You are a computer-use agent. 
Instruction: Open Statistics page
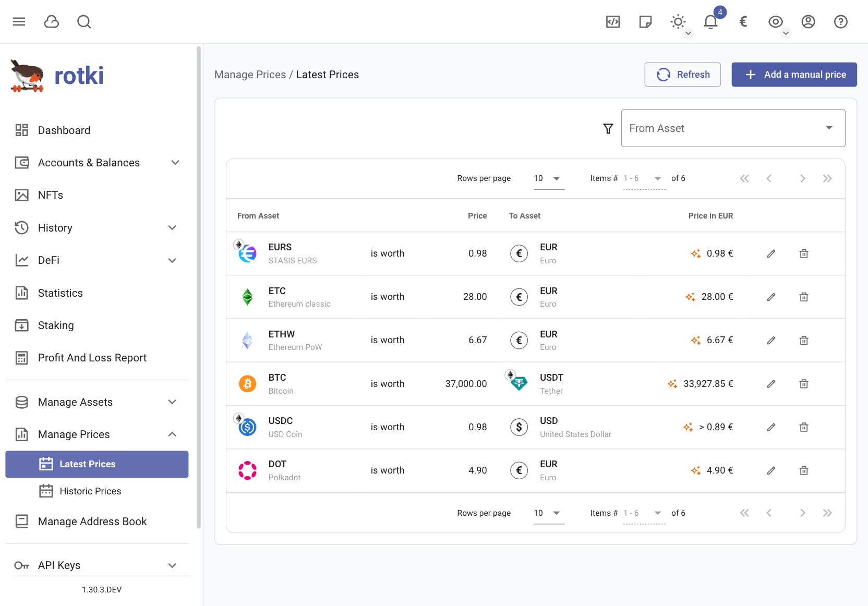[x=97, y=293]
